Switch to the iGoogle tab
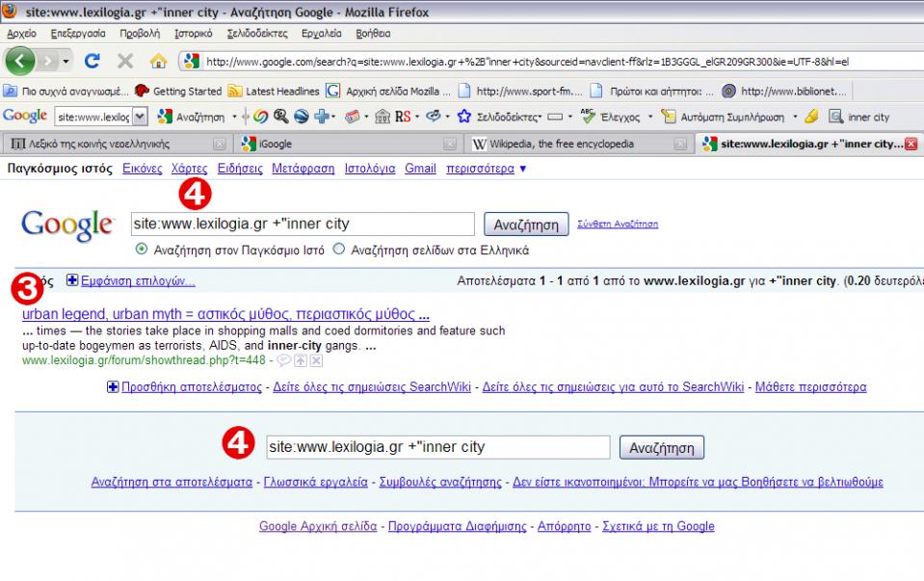Screen dimensions: 924x581 pyautogui.click(x=349, y=144)
